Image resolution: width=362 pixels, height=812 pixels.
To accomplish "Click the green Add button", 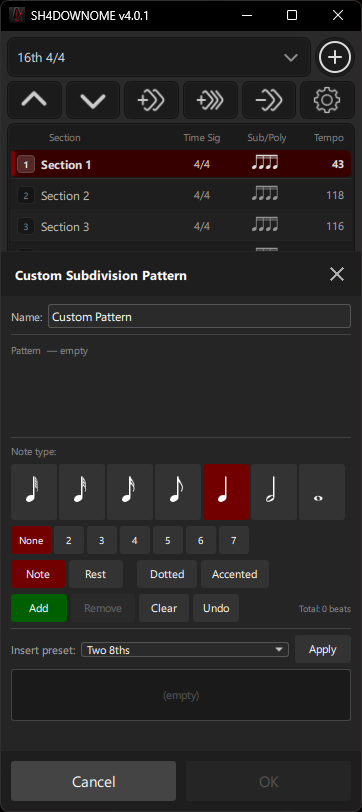I will 39,608.
